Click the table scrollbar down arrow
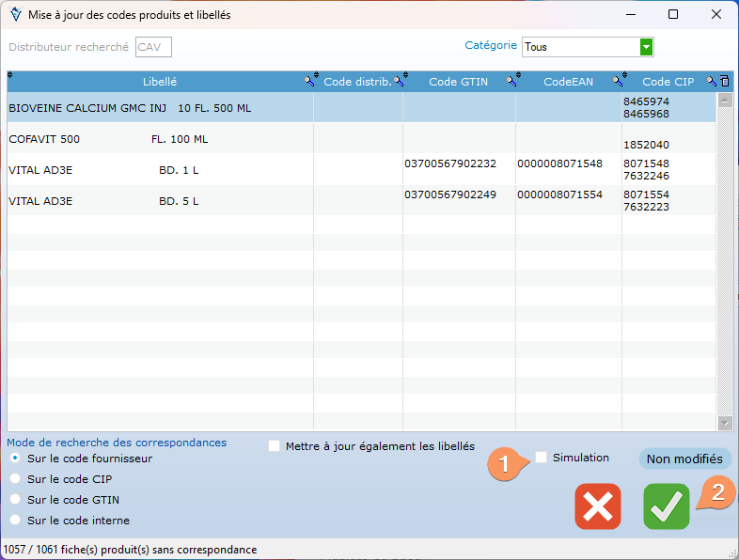Viewport: 739px width, 560px height. click(725, 423)
